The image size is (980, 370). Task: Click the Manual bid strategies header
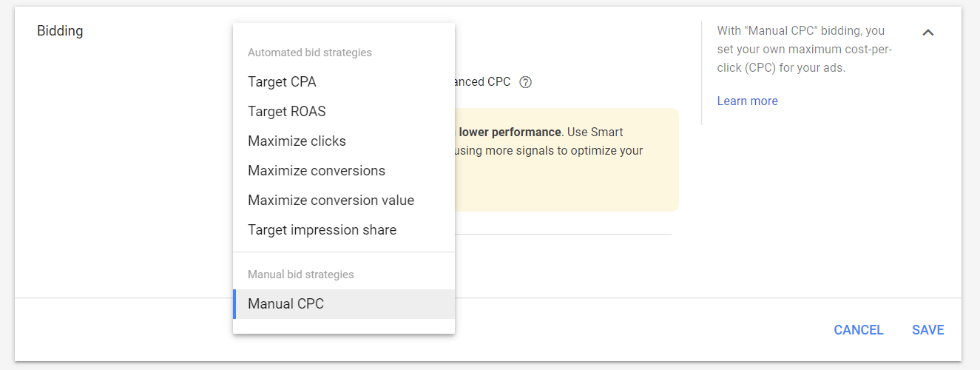pyautogui.click(x=300, y=275)
